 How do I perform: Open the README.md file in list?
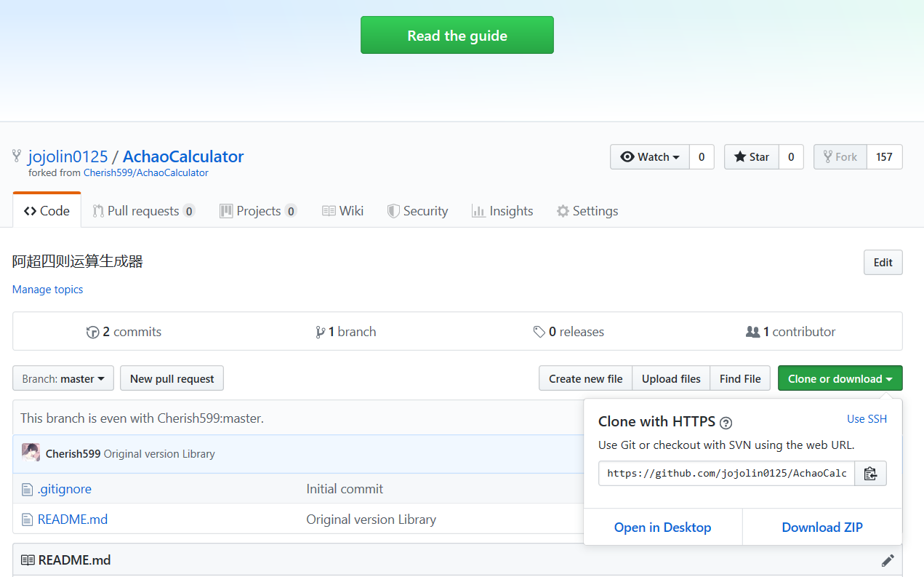[x=73, y=520]
